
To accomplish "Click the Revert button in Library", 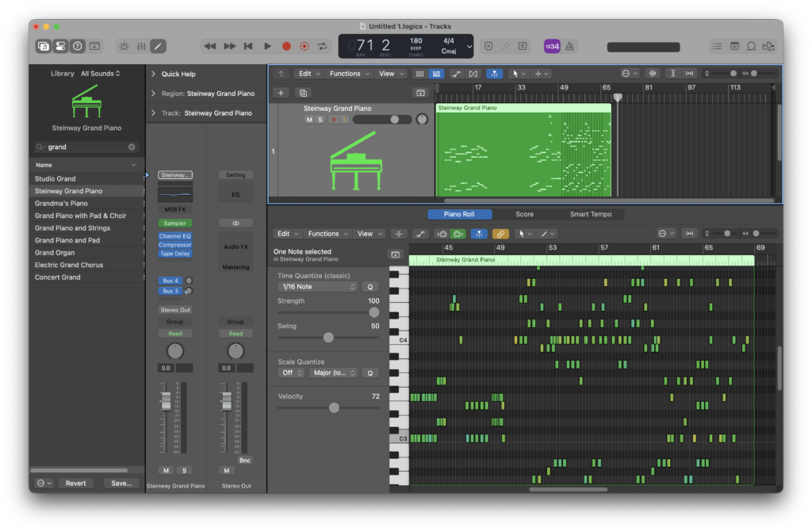I will (x=75, y=483).
